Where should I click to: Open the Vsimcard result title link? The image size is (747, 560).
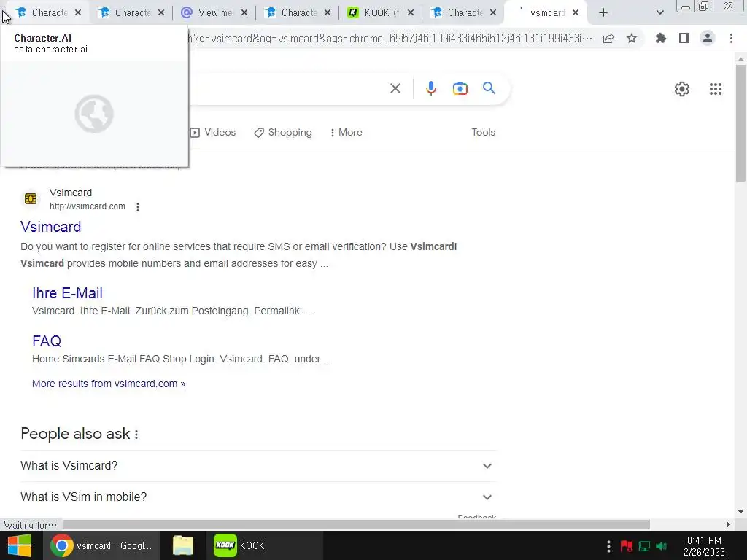click(x=50, y=227)
